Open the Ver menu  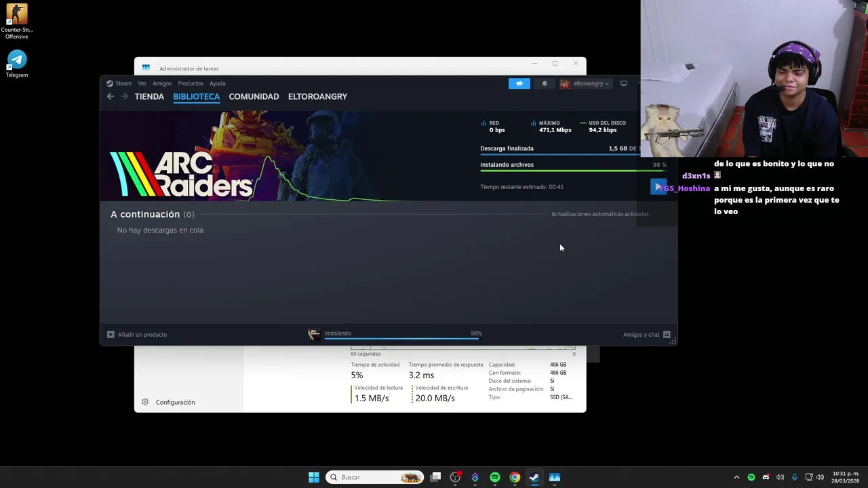pos(142,83)
